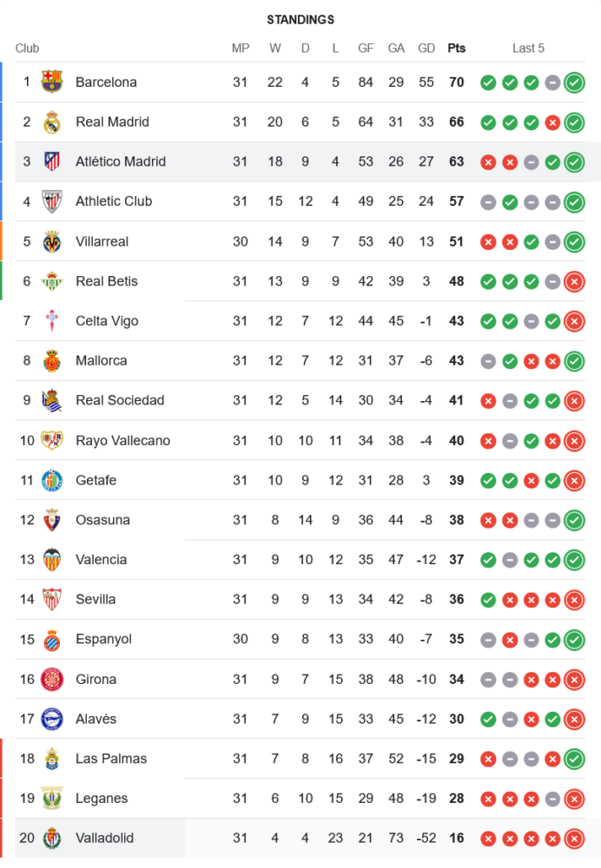Image resolution: width=601 pixels, height=868 pixels.
Task: Click Athletic Club's first result, a draw
Action: coord(488,202)
